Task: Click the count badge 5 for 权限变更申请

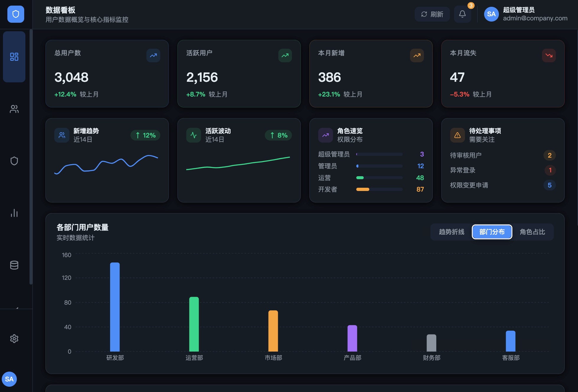Action: 550,185
